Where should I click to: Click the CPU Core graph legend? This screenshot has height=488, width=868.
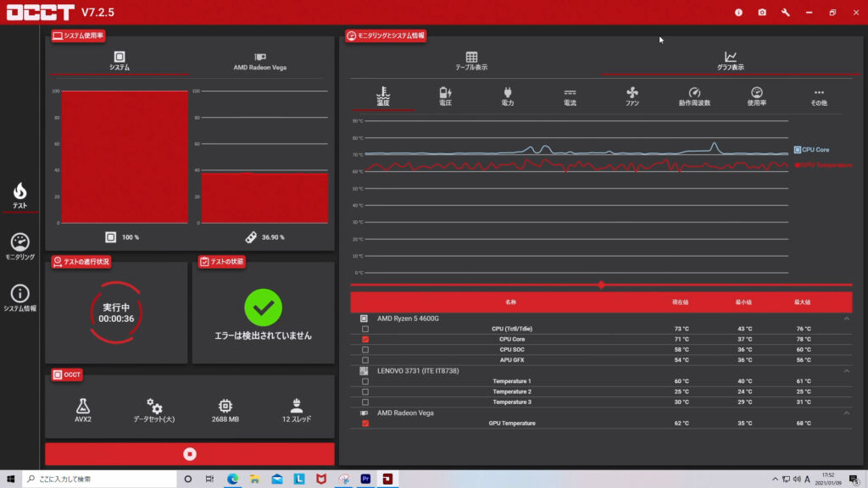(811, 149)
